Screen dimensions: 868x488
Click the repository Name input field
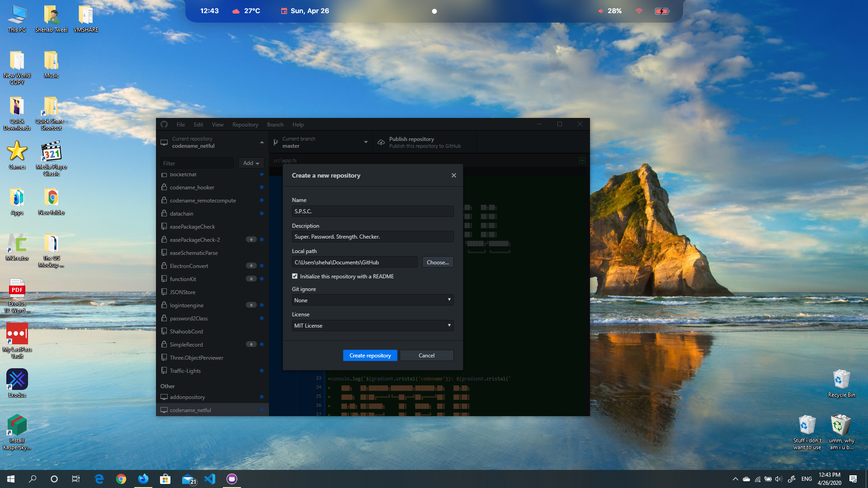(373, 211)
